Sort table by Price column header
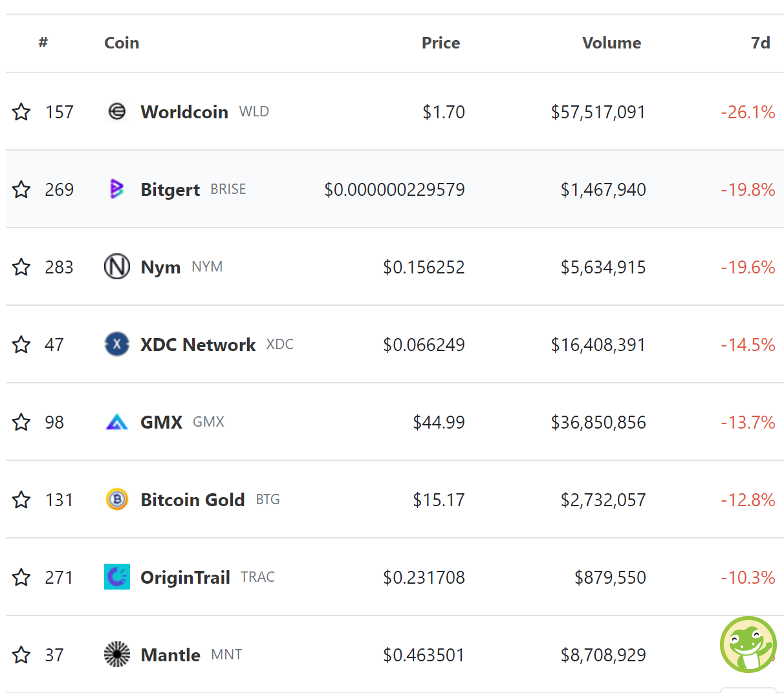784x693 pixels. tap(441, 43)
